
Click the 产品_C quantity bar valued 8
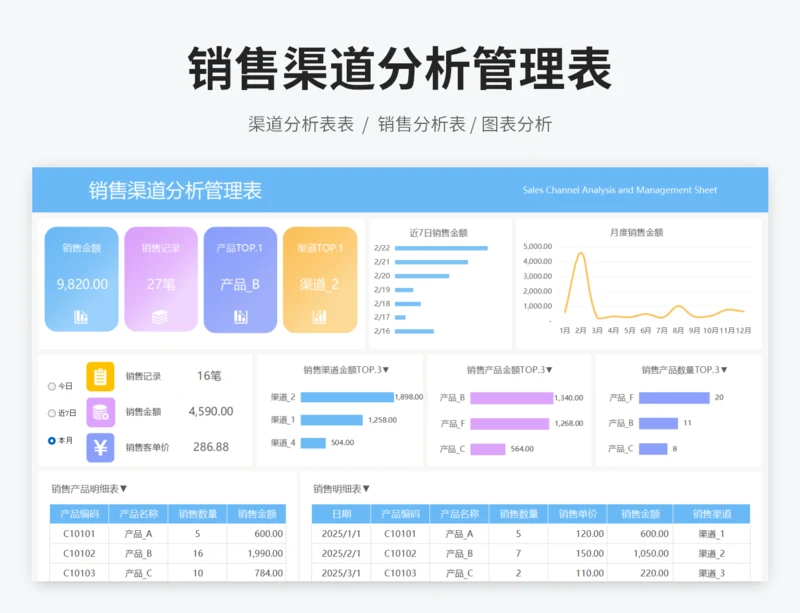click(x=653, y=449)
